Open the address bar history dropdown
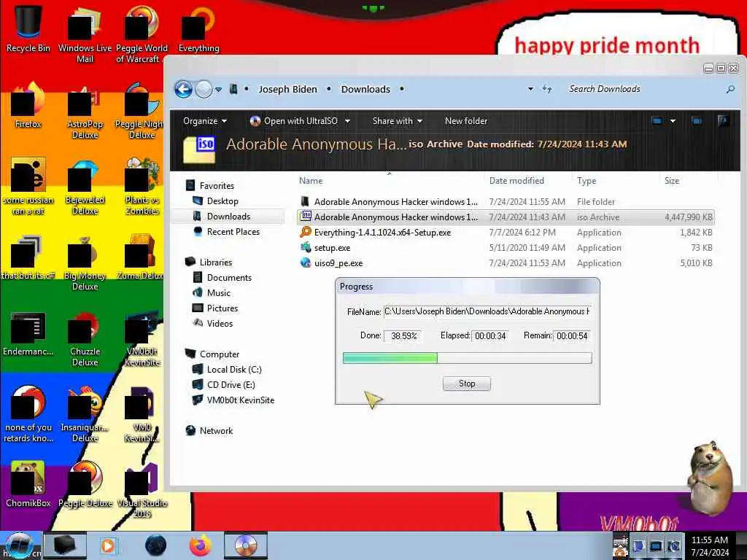The width and height of the screenshot is (747, 560). click(530, 89)
